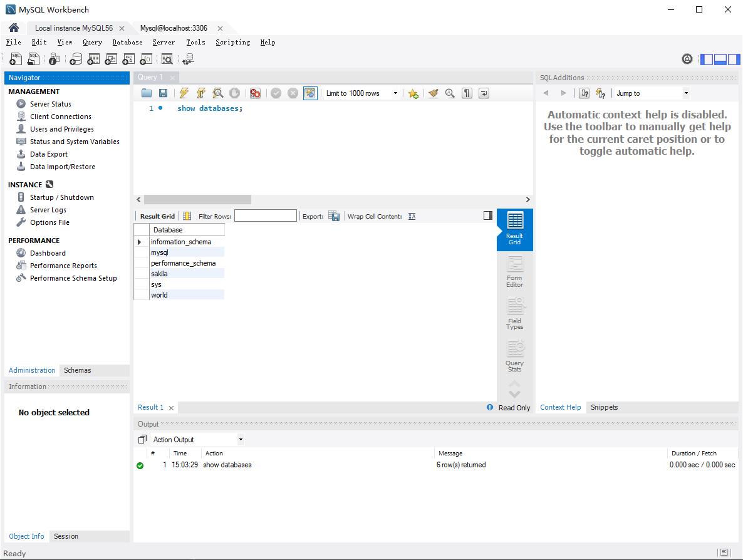Toggle the bottom output panel visibility
Screen dimensions: 743x560
coord(720,60)
